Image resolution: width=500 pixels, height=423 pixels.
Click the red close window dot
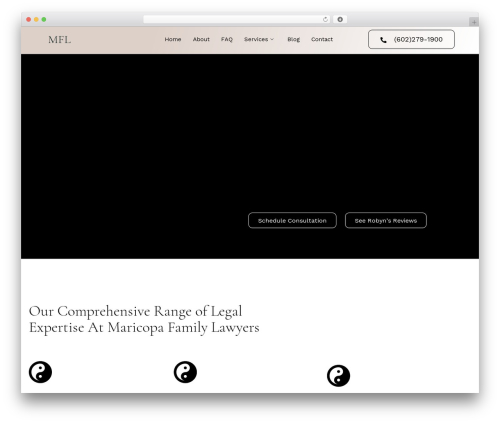(29, 19)
